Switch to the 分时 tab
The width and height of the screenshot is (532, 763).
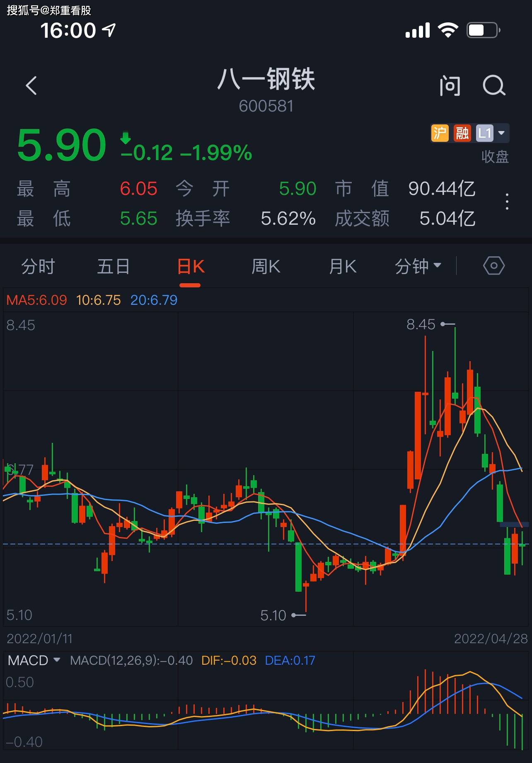click(x=38, y=266)
